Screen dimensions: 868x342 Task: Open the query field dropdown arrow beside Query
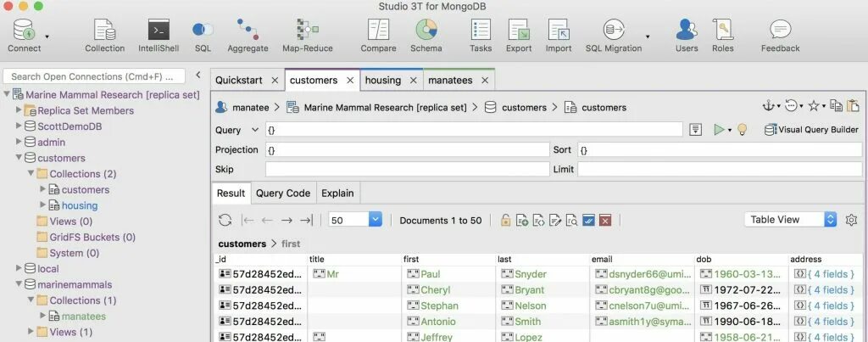(255, 130)
